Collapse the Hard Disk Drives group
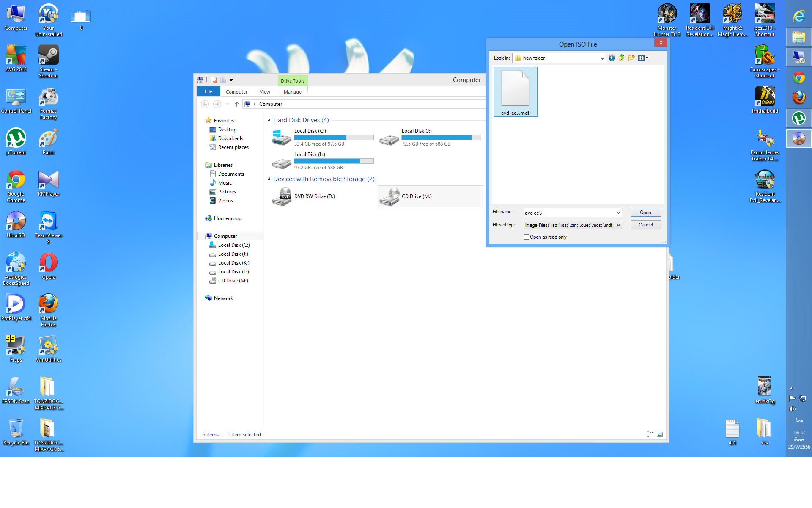812x508 pixels. click(x=269, y=120)
